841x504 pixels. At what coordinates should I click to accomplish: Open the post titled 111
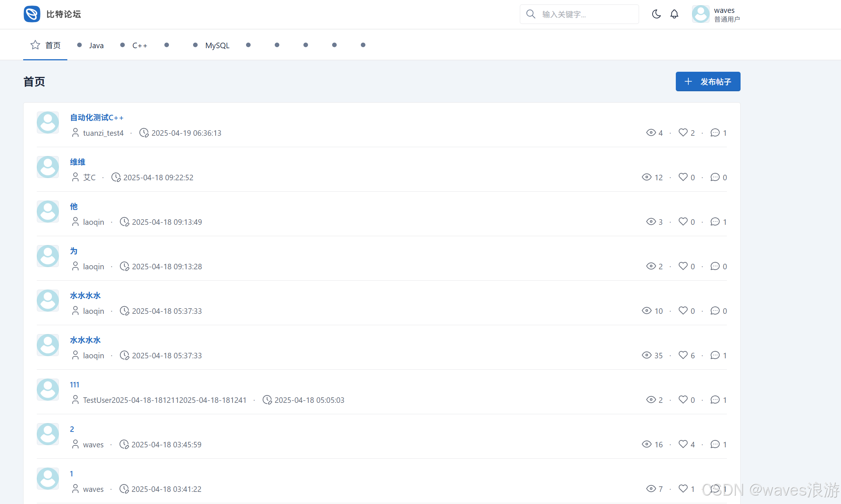(x=74, y=384)
